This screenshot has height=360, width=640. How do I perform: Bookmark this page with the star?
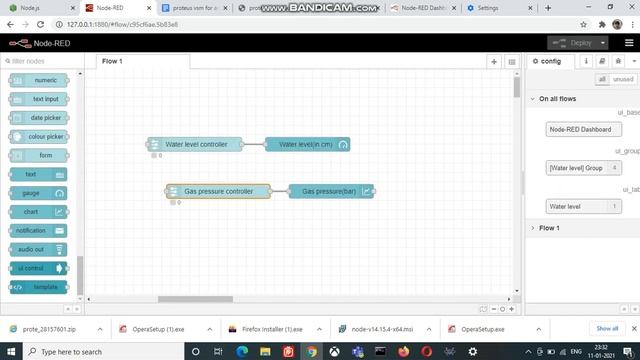[x=584, y=24]
